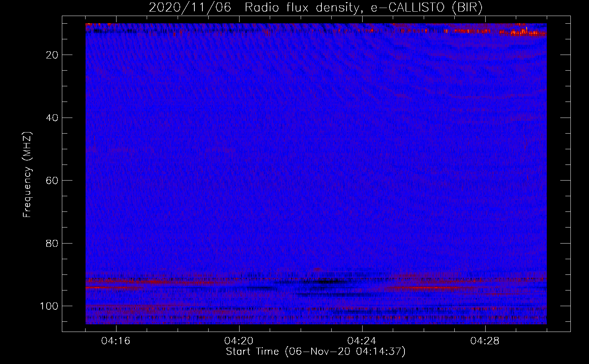Click the 40 MHz frequency tick label
Viewport: 589px width, 364px height.
[52, 118]
